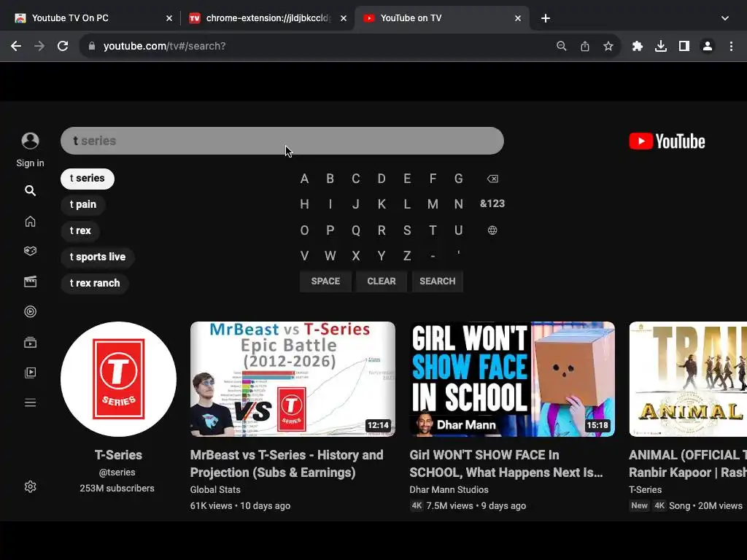Choose the t rex ranch suggestion
Screen dimensions: 747x560
tap(95, 284)
